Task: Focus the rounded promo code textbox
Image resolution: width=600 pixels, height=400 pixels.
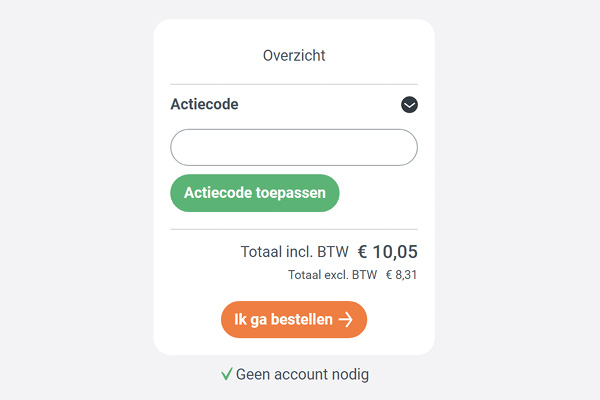Action: (x=294, y=147)
